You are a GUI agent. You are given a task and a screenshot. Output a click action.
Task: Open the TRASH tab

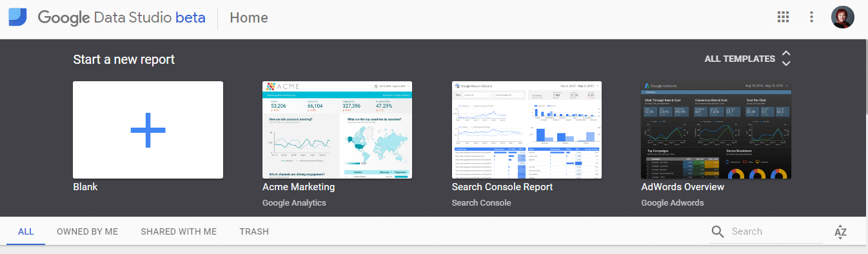click(254, 231)
